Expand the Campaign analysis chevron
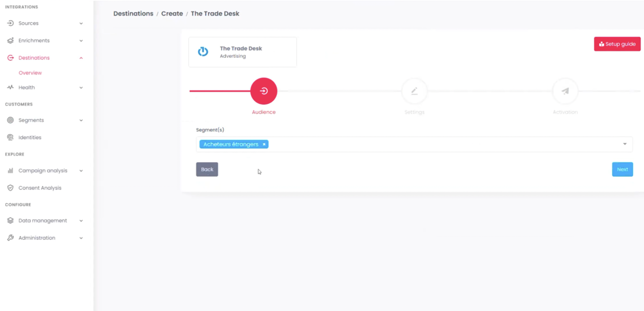 tap(81, 171)
